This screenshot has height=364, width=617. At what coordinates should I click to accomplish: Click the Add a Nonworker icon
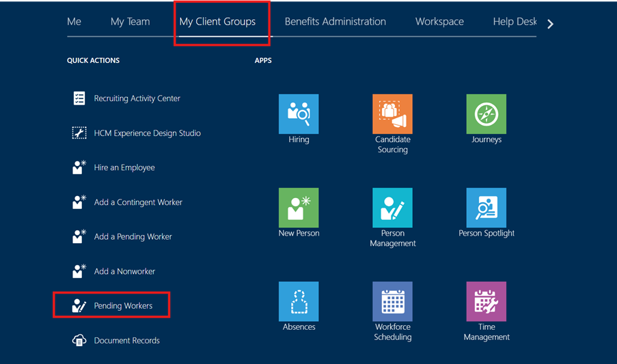tap(79, 271)
